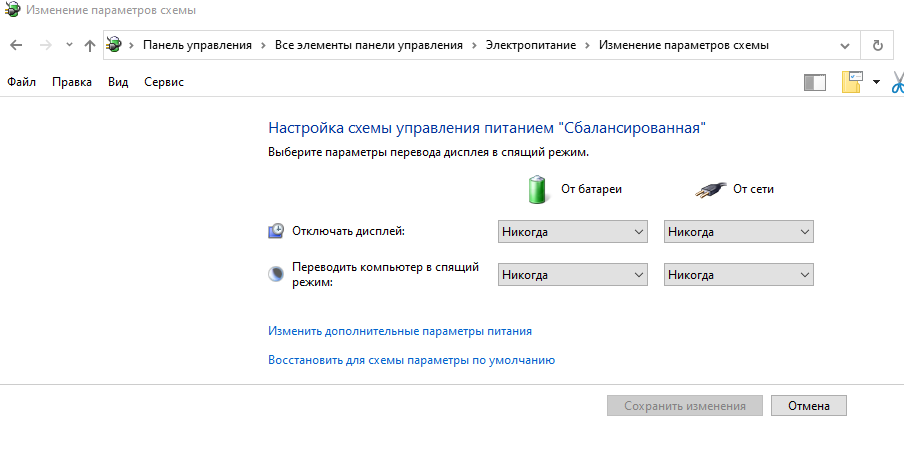904x459 pixels.
Task: Click the Back navigation arrow
Action: (16, 45)
